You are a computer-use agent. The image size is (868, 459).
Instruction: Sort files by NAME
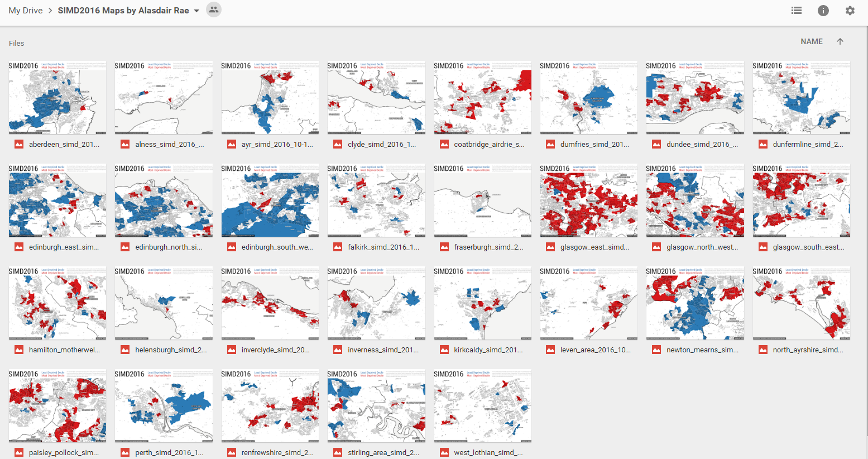coord(812,41)
